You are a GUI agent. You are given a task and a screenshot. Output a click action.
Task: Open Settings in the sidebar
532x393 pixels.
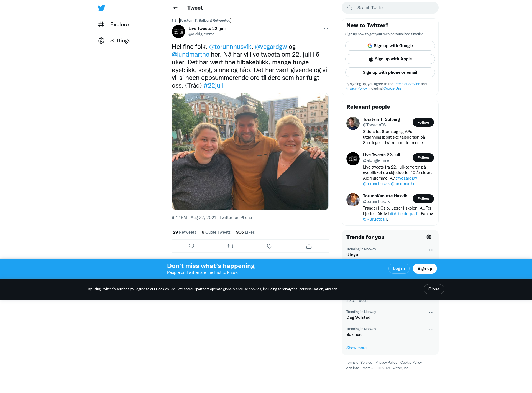pyautogui.click(x=114, y=40)
